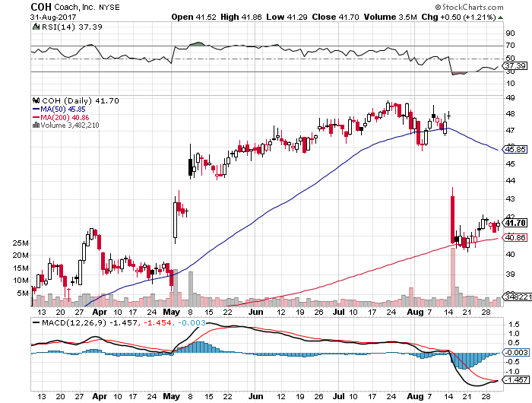Click the Volume bars legend icon
Viewport: 532px width, 403px height.
tap(33, 125)
